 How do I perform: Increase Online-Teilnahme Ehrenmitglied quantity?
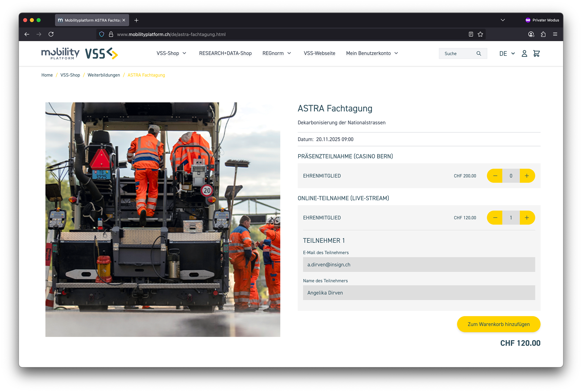coord(527,218)
